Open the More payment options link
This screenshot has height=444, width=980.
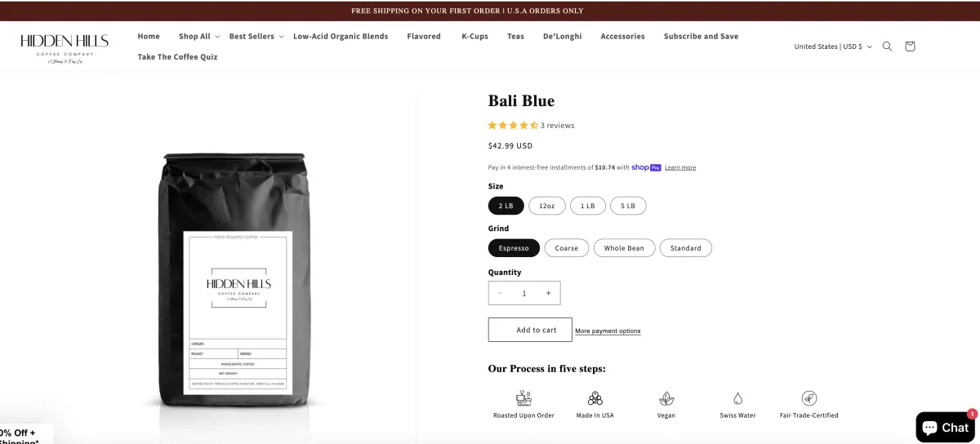(x=608, y=331)
